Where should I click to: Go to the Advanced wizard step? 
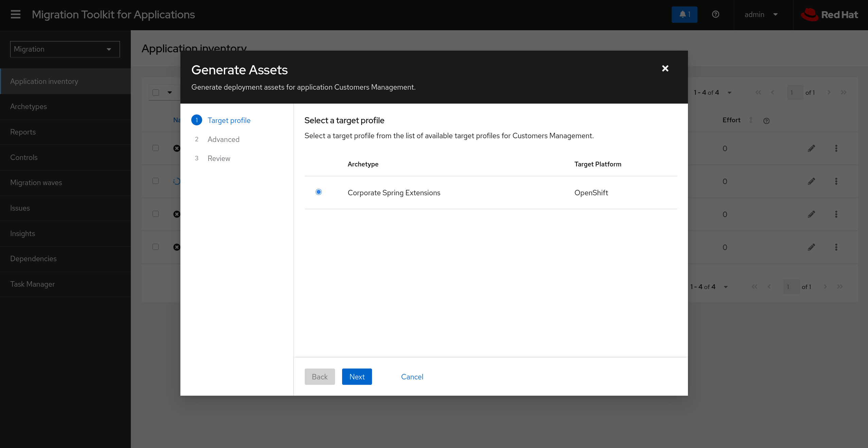click(223, 139)
